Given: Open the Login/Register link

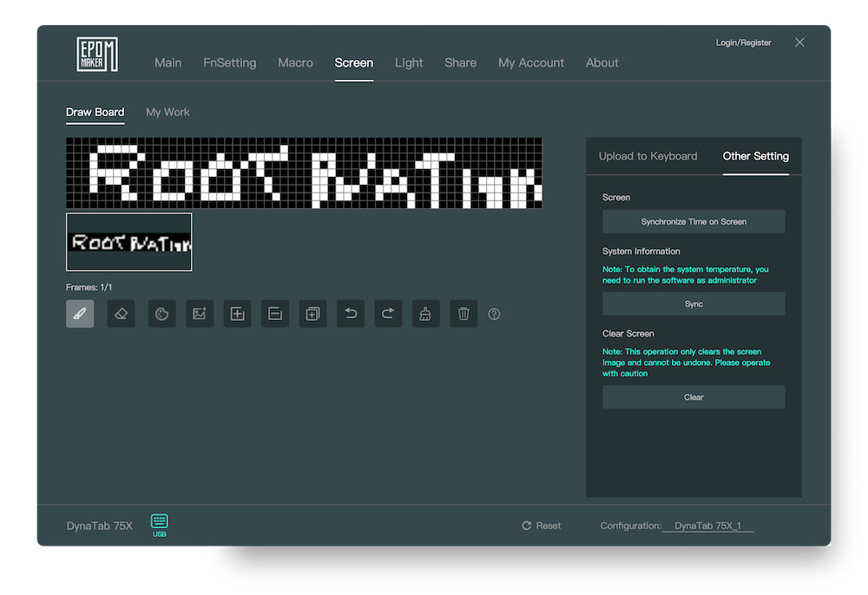Looking at the screenshot, I should tap(744, 42).
